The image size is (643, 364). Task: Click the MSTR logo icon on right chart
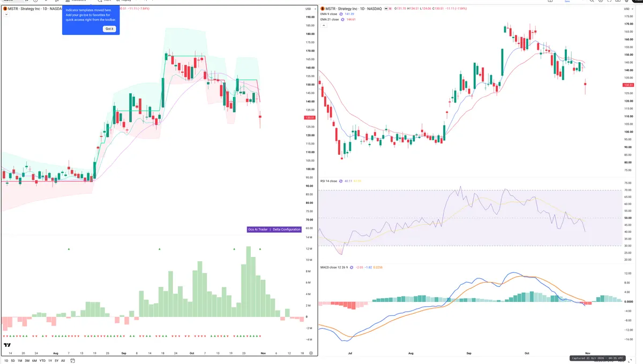323,9
